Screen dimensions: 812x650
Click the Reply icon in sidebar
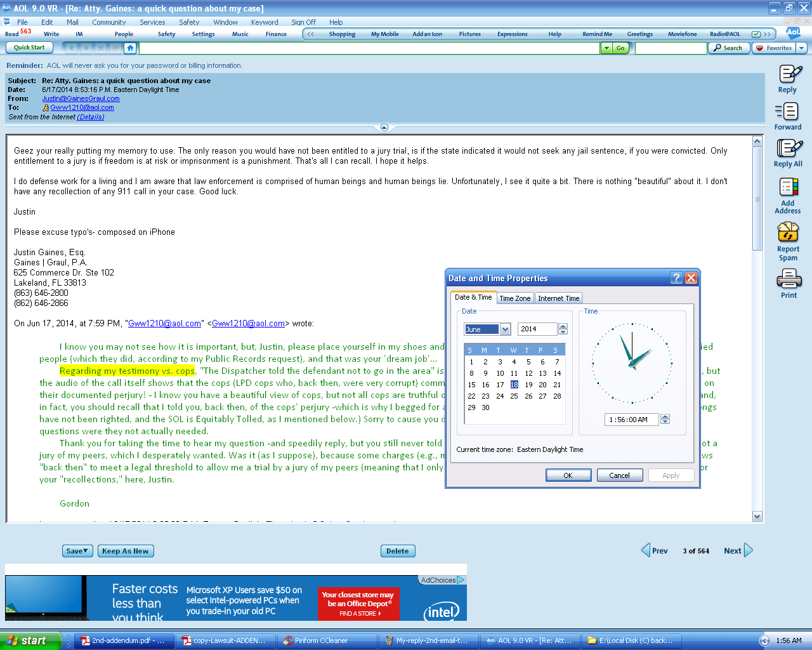789,74
